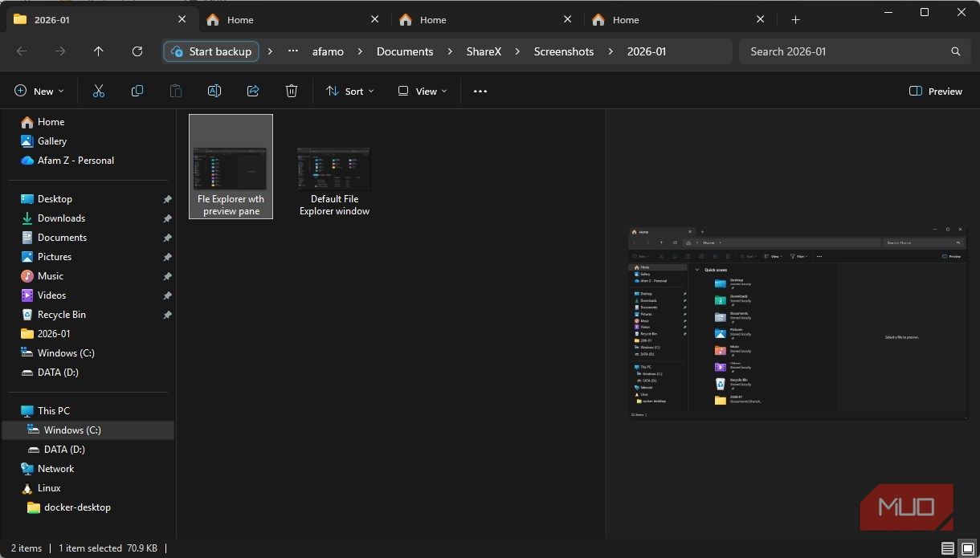
Task: Click afamo in the address path
Action: [328, 51]
